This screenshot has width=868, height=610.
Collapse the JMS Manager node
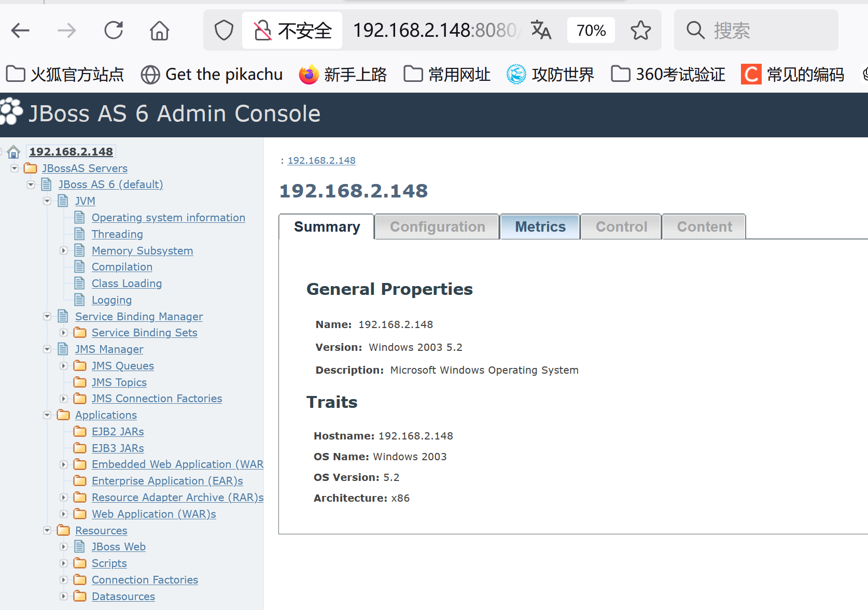pos(47,349)
